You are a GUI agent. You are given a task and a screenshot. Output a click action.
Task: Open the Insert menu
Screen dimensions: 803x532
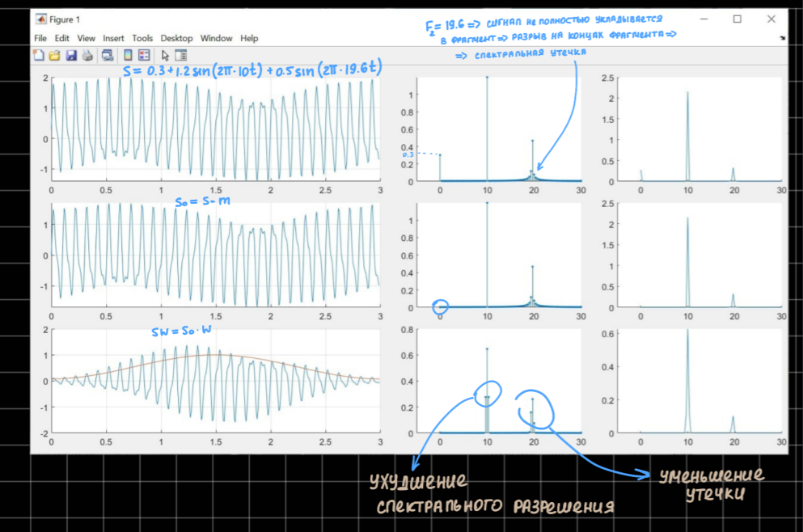[x=113, y=38]
